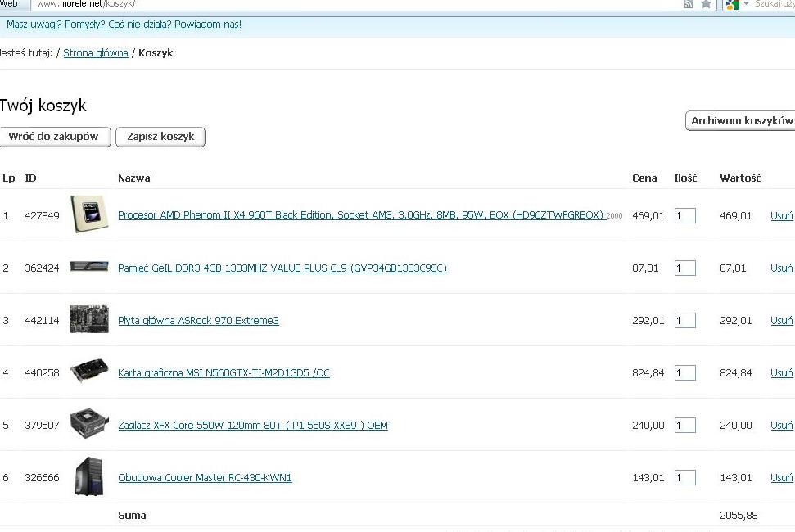Edit quantity field for XFX power supply
The height and width of the screenshot is (532, 795).
coord(684,425)
